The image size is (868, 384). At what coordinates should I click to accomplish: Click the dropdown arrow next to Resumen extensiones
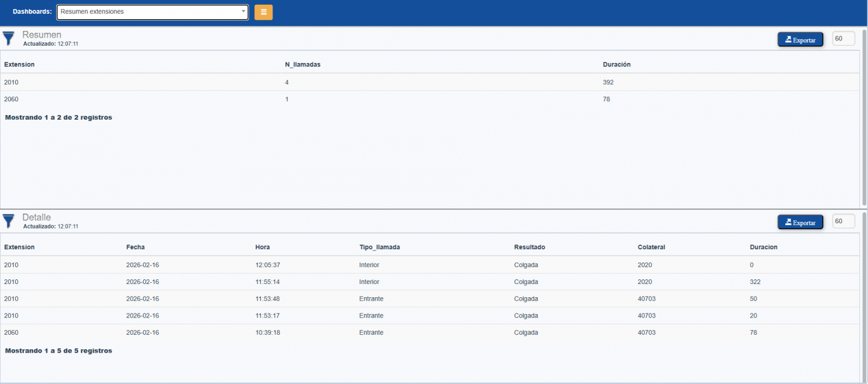(x=243, y=12)
